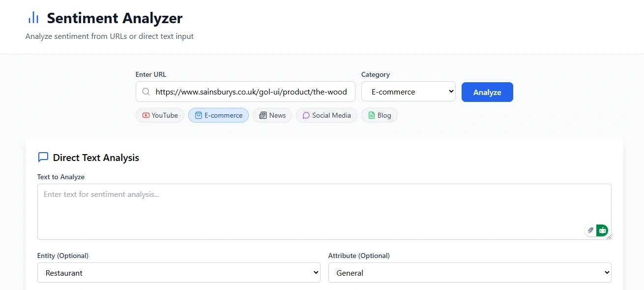
Task: Toggle the highlighted E-commerce source chip
Action: (218, 115)
